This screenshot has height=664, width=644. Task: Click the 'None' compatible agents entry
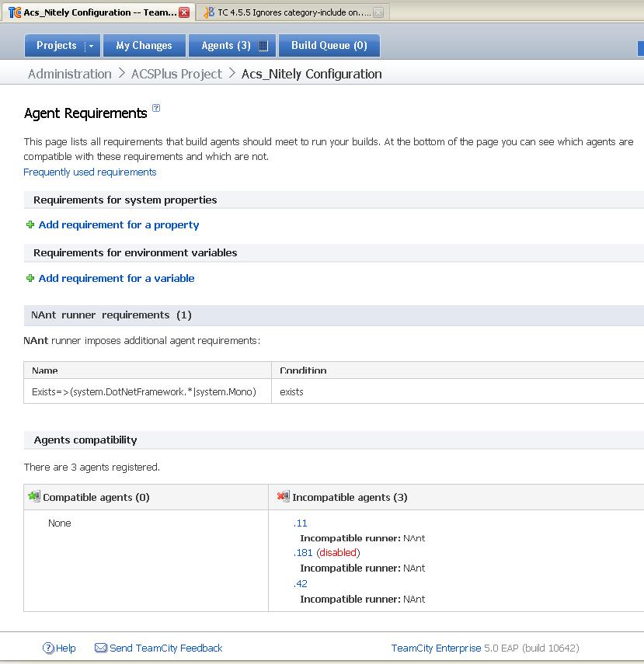(x=59, y=523)
